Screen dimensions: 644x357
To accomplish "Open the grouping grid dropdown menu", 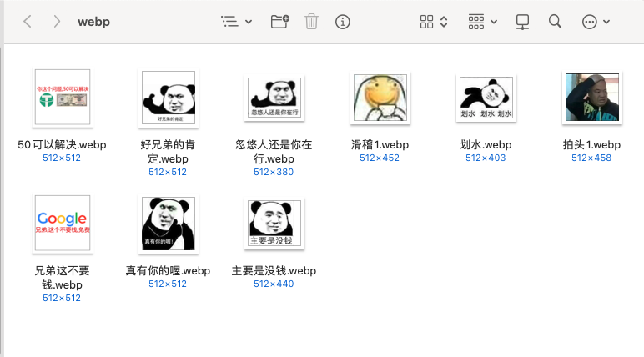I will coord(482,22).
